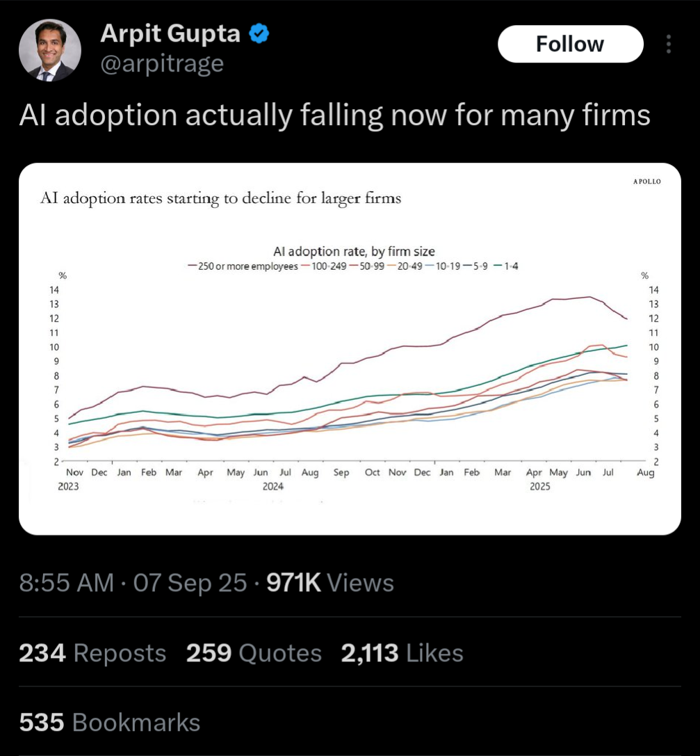The height and width of the screenshot is (756, 700).
Task: Open the three-dot more options menu
Action: (x=669, y=45)
